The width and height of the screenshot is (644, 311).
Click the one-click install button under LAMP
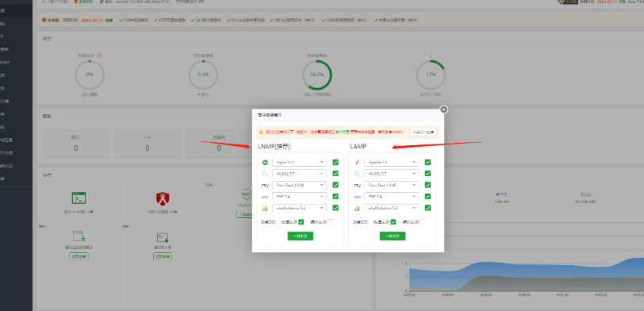click(393, 236)
